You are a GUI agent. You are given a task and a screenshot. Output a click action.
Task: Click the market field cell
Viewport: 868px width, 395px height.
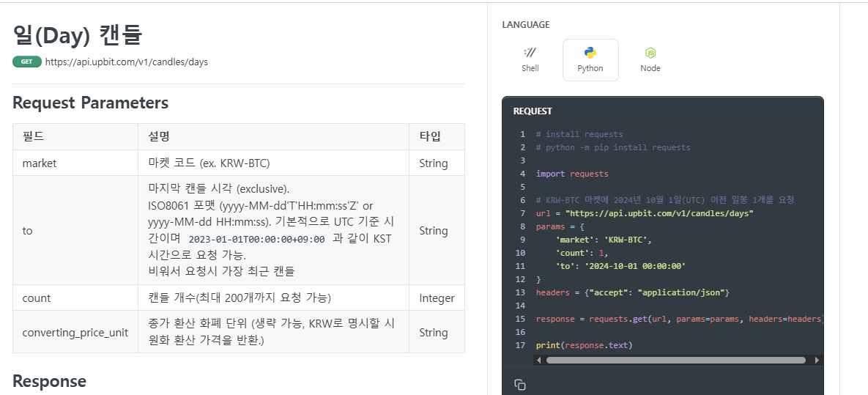pos(75,163)
